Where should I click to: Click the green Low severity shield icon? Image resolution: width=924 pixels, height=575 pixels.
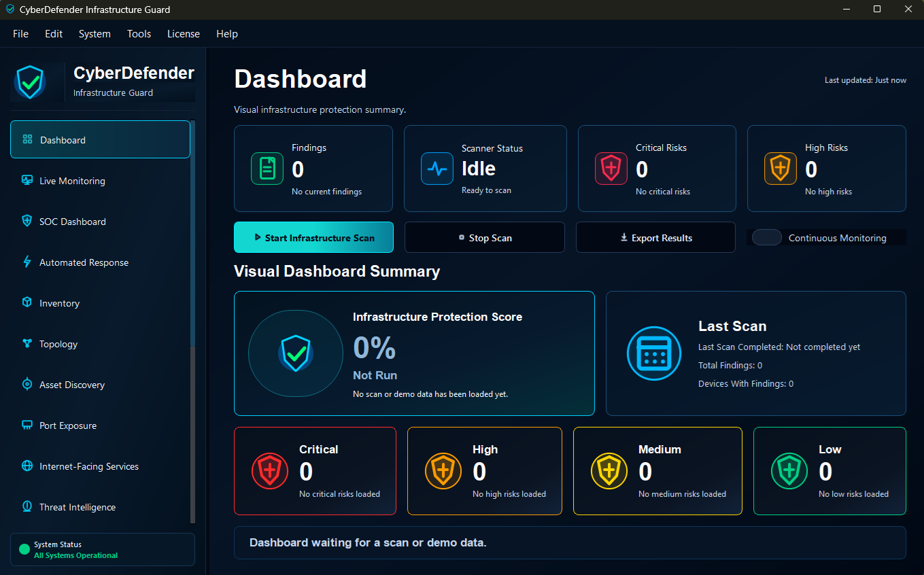click(x=789, y=471)
